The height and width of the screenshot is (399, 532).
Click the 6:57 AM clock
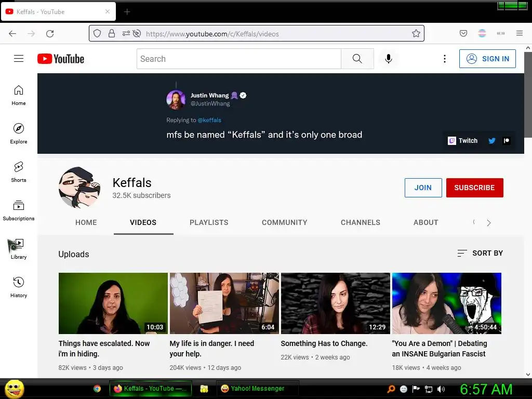[x=486, y=389]
